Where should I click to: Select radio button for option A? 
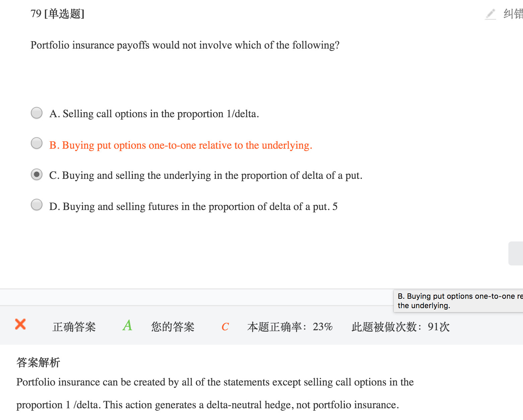coord(36,113)
